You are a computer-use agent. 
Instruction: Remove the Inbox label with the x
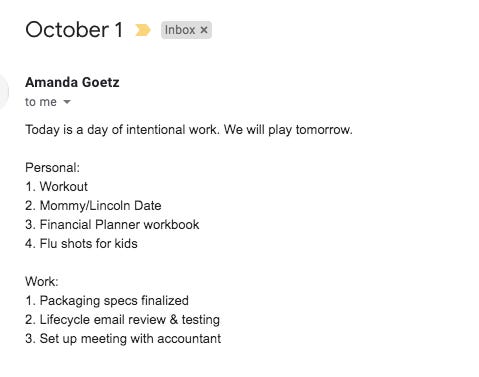tap(204, 30)
